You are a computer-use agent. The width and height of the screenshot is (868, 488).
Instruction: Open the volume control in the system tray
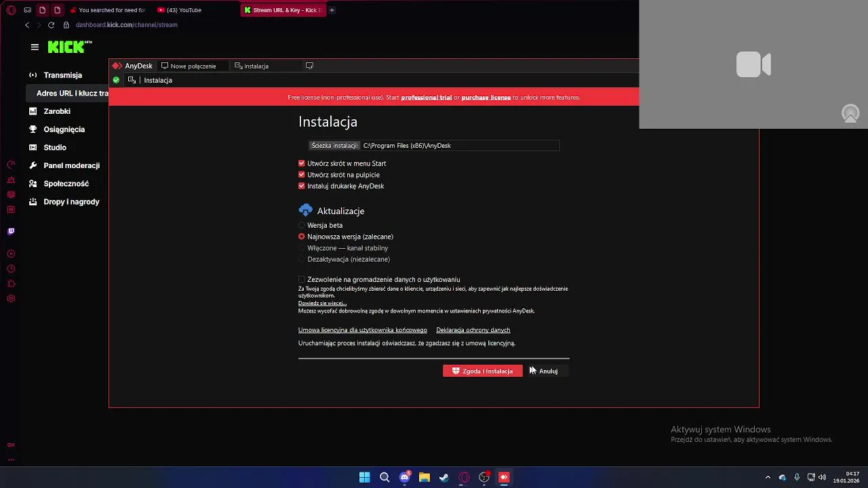[822, 477]
